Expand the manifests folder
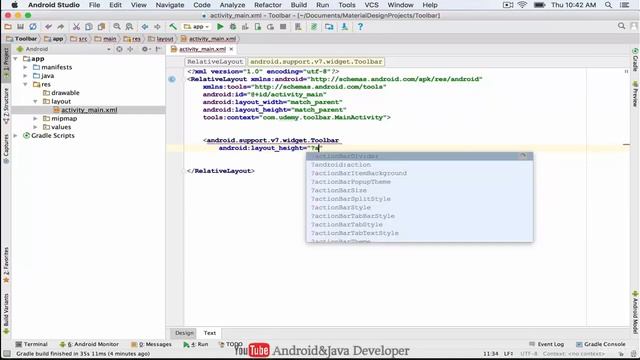 [x=25, y=67]
